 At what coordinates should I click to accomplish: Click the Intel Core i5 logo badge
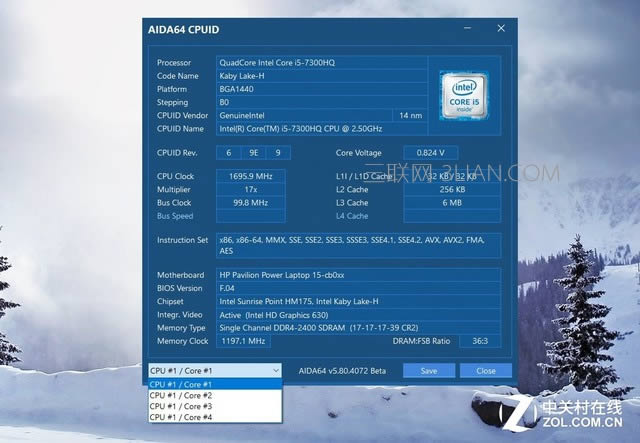click(x=464, y=96)
